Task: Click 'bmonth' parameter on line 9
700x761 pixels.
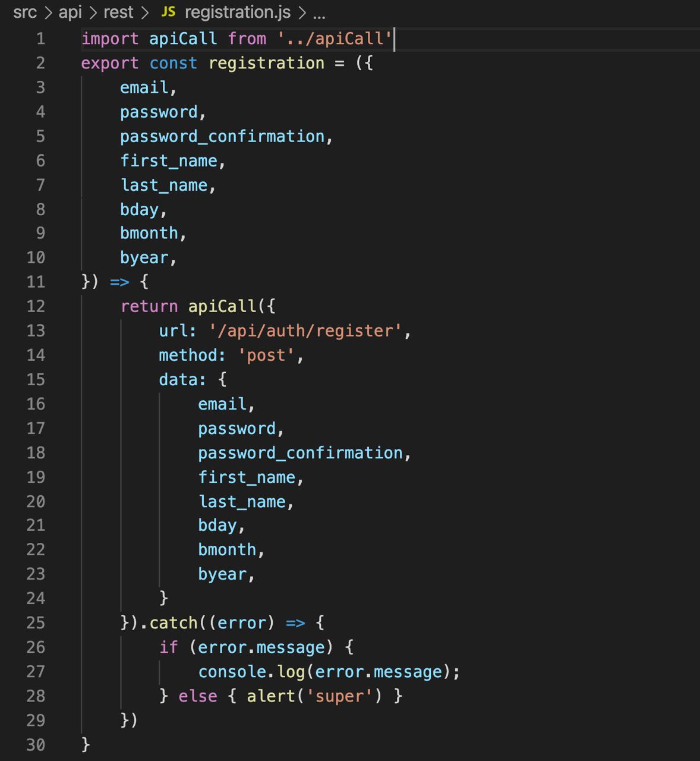Action: coord(149,233)
